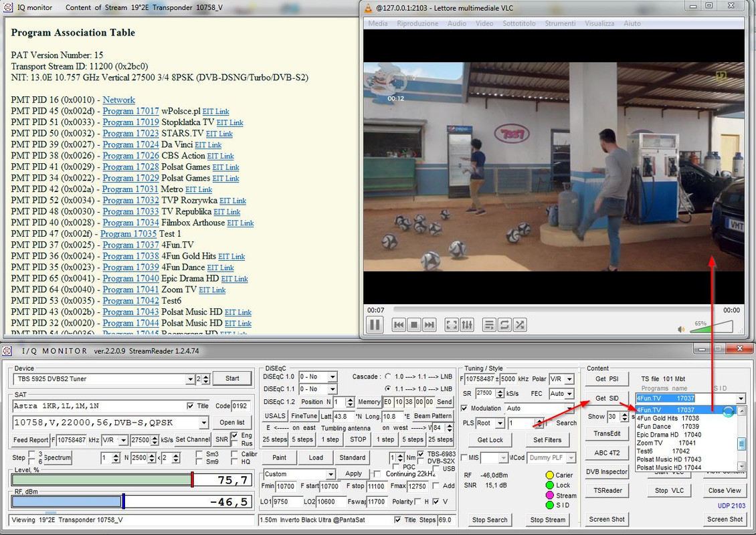Viewport: 756px width, 535px height.
Task: Open DiSEqC 1.1 dropdown
Action: click(332, 389)
